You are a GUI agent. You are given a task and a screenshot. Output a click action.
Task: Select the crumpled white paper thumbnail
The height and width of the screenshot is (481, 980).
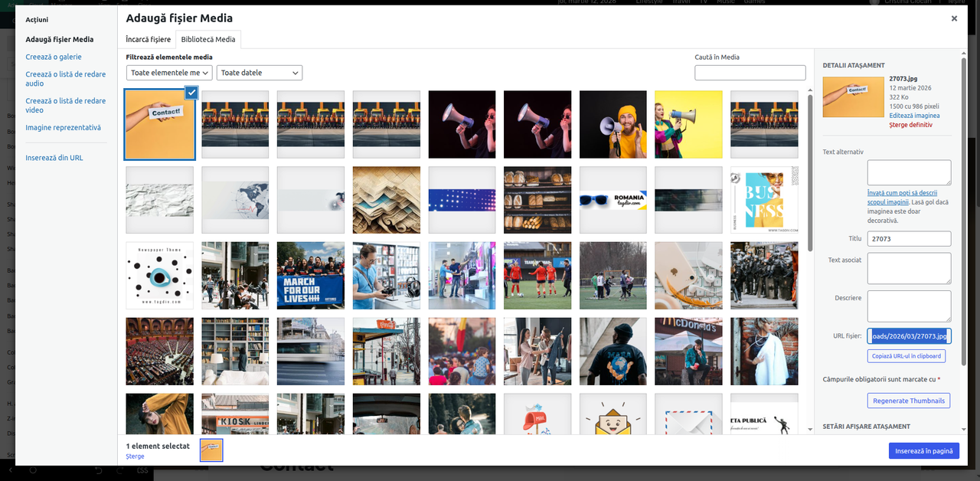[x=160, y=200]
